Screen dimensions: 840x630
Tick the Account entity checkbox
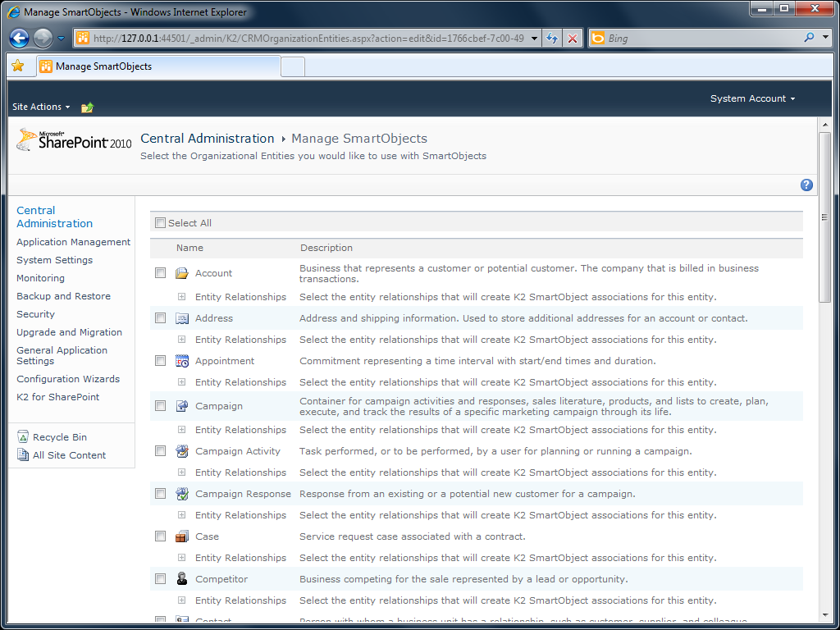[160, 272]
